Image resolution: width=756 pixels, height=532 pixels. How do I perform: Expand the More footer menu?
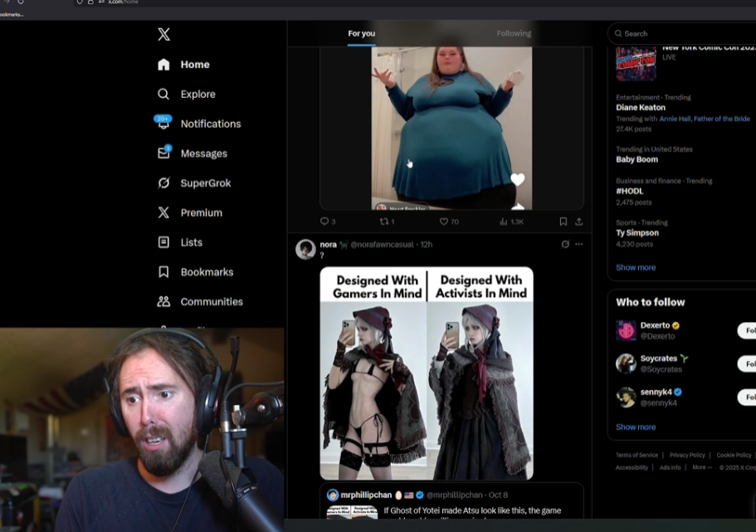coord(702,467)
